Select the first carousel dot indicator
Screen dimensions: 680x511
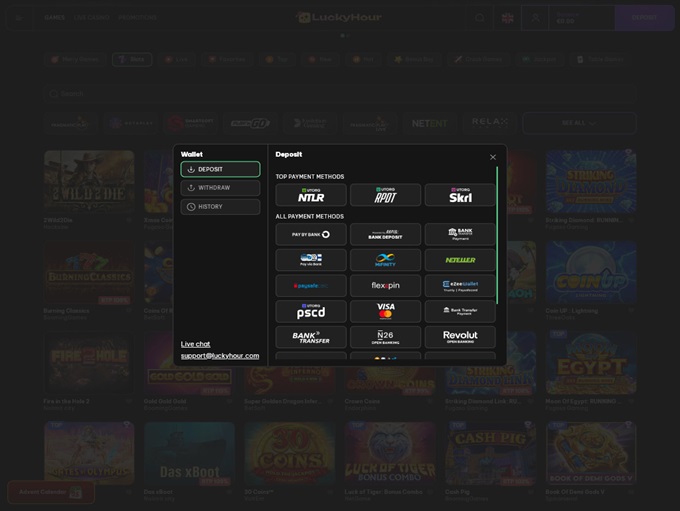(x=342, y=36)
